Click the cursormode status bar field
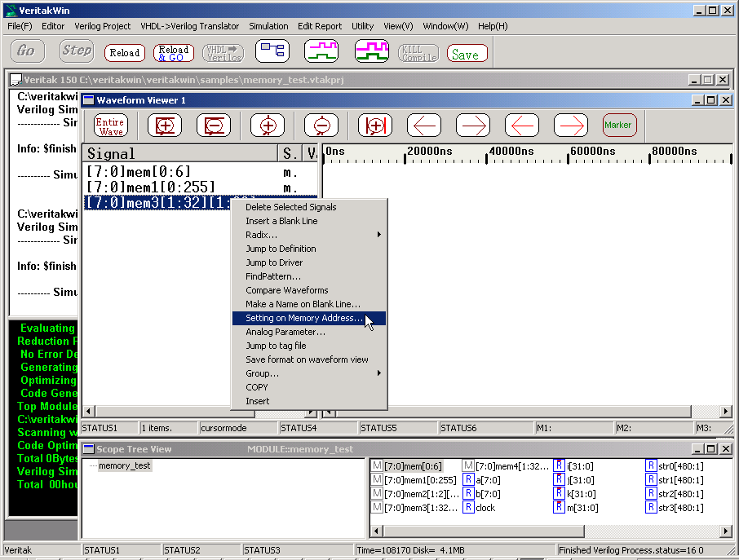Image resolution: width=739 pixels, height=560 pixels. [x=237, y=428]
